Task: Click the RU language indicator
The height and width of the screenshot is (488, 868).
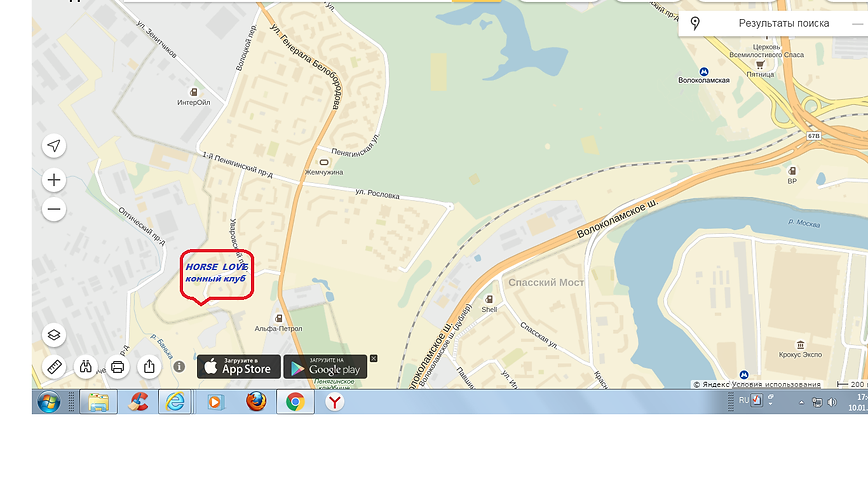Action: click(743, 400)
